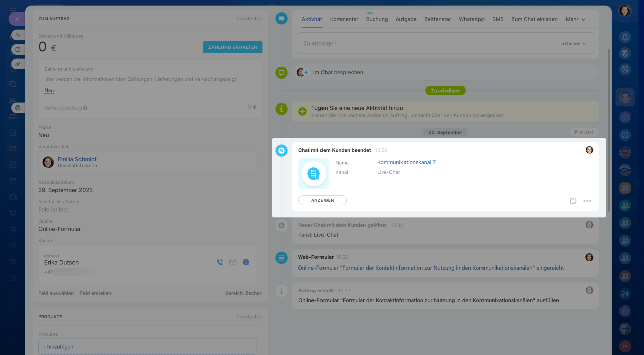Click the notification bell in the right sidebar
The width and height of the screenshot is (644, 355).
(x=625, y=37)
